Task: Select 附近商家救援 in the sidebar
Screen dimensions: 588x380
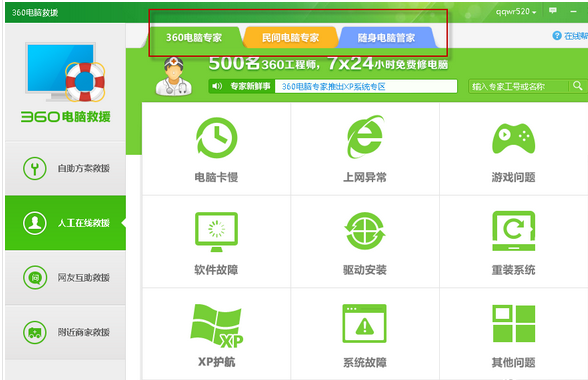Action: point(65,332)
